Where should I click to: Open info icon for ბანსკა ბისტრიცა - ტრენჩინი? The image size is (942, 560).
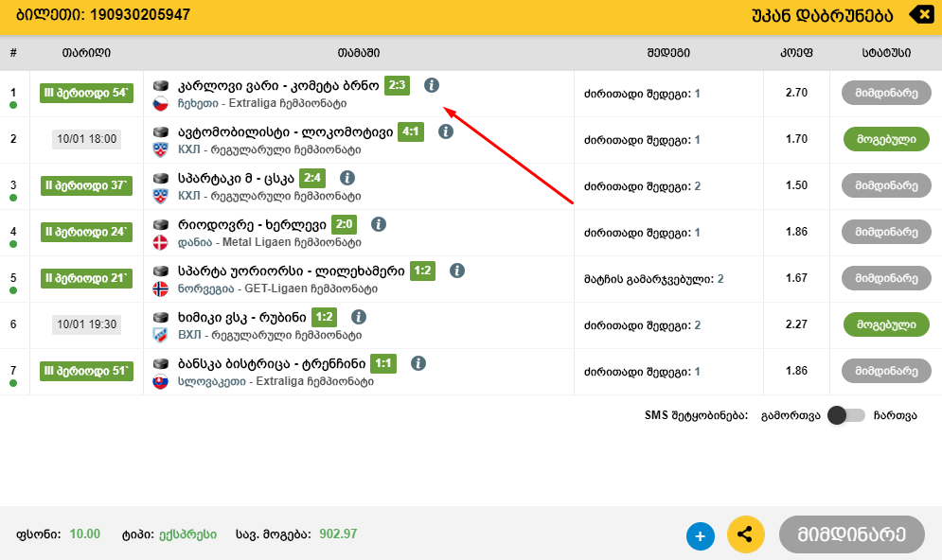pyautogui.click(x=418, y=363)
